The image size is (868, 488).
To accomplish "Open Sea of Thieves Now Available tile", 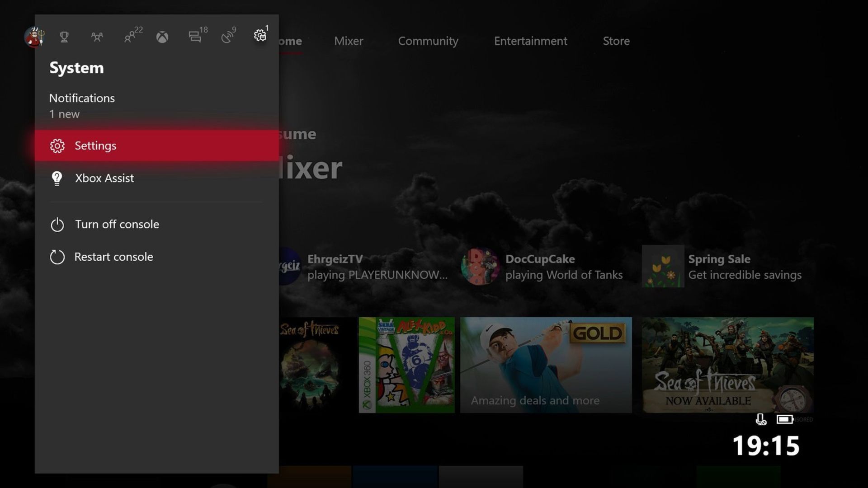I will 727,365.
